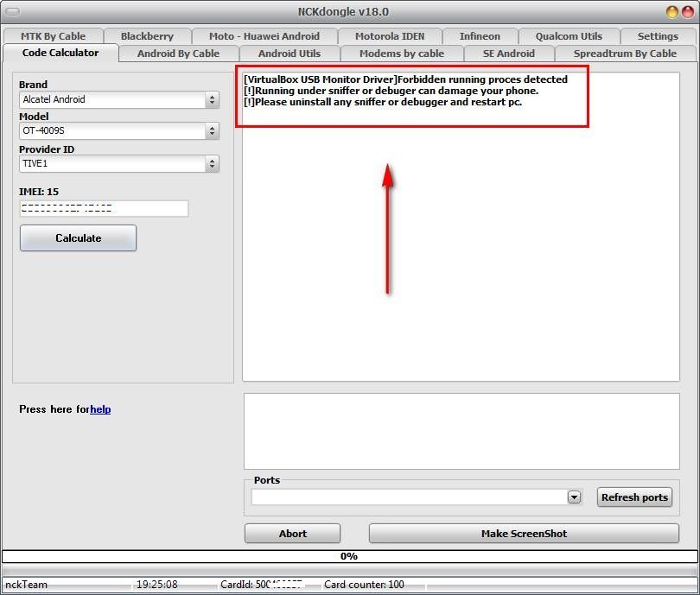Viewport: 700px width, 595px height.
Task: Expand the Provider ID dropdown showing TIVE1
Action: [119, 164]
